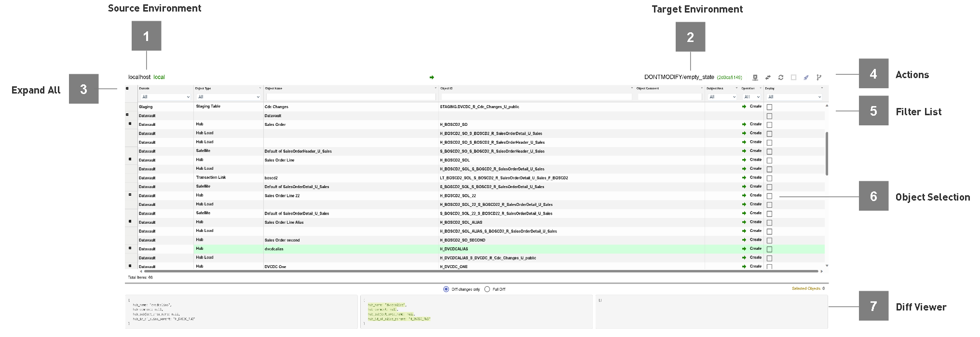Image resolution: width=980 pixels, height=337 pixels.
Task: Click the green arrow between environments
Action: pos(432,77)
